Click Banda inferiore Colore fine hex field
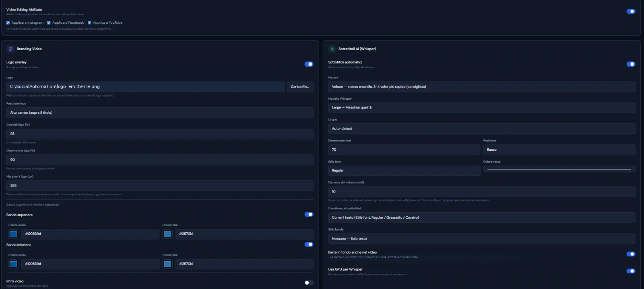The image size is (644, 289). tap(244, 264)
